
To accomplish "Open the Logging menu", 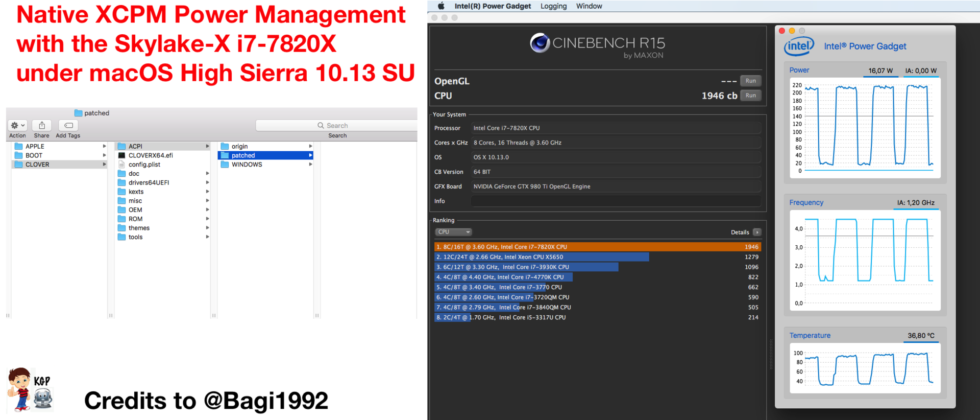I will coord(553,6).
